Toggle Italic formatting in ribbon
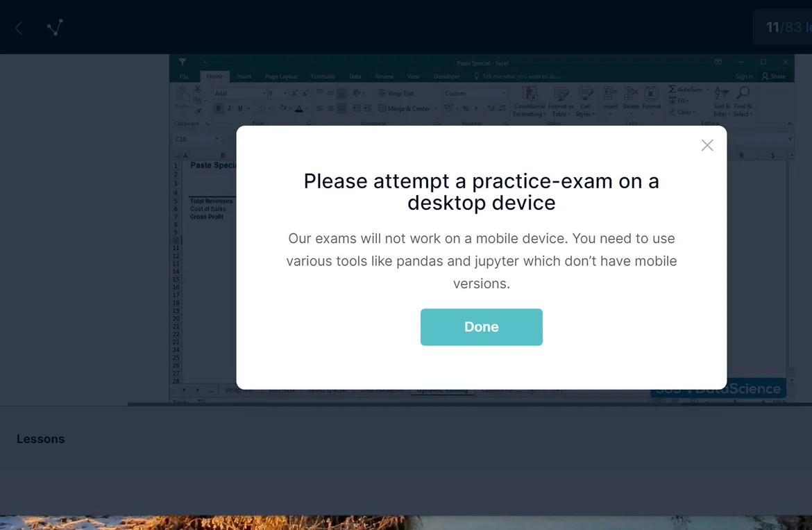The width and height of the screenshot is (812, 530). point(230,108)
